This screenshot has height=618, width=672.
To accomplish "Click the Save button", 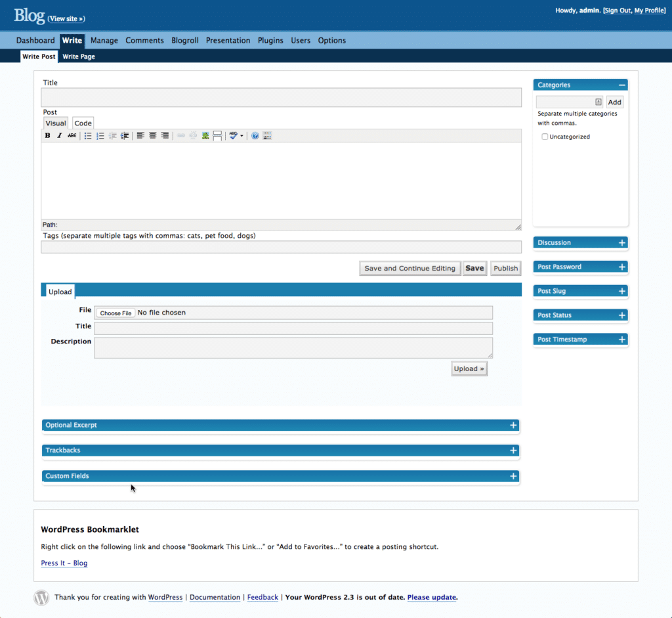I will point(474,268).
